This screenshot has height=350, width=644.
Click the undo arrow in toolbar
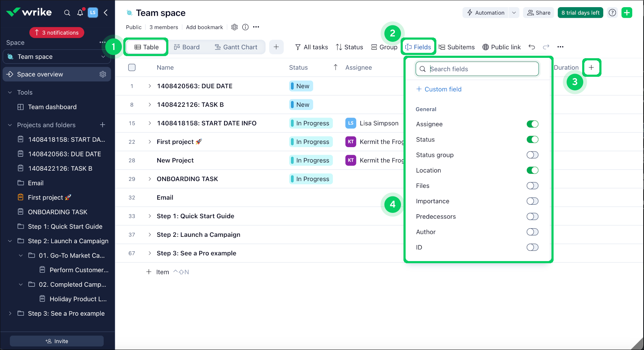(x=532, y=47)
